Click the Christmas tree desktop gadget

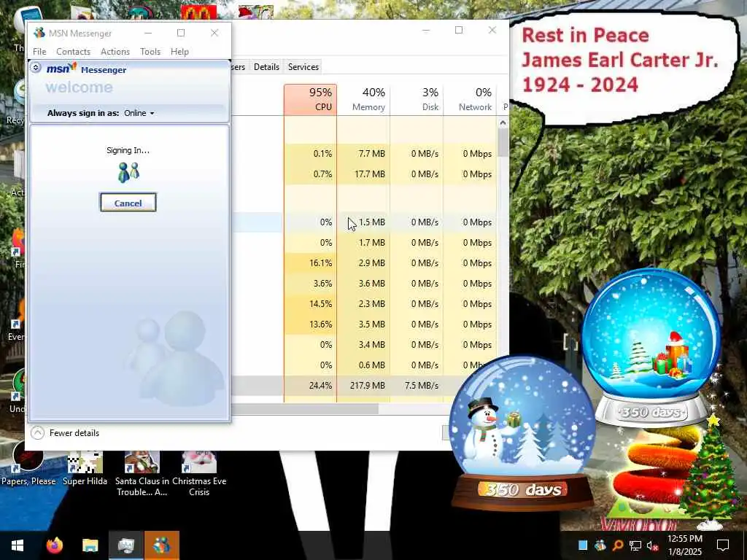coord(711,472)
